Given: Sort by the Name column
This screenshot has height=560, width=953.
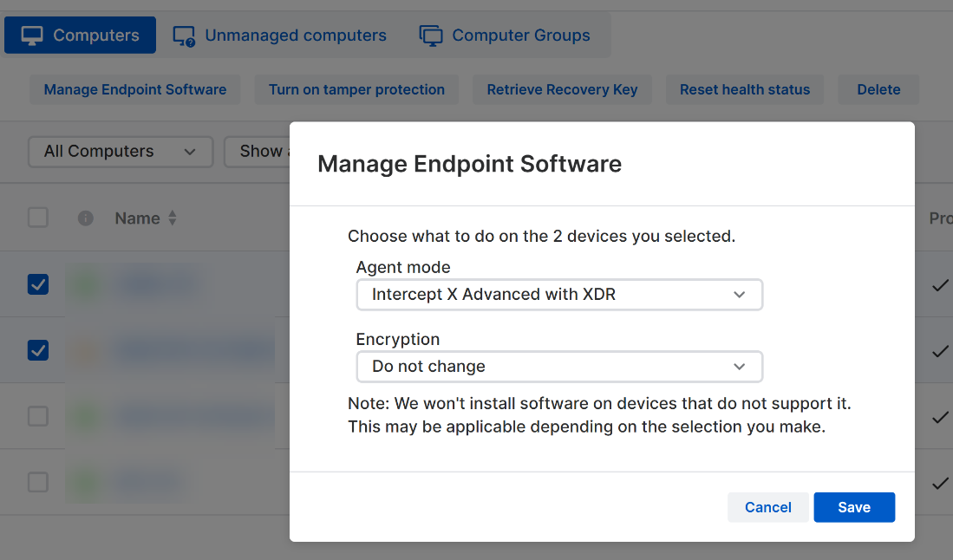Looking at the screenshot, I should [173, 218].
